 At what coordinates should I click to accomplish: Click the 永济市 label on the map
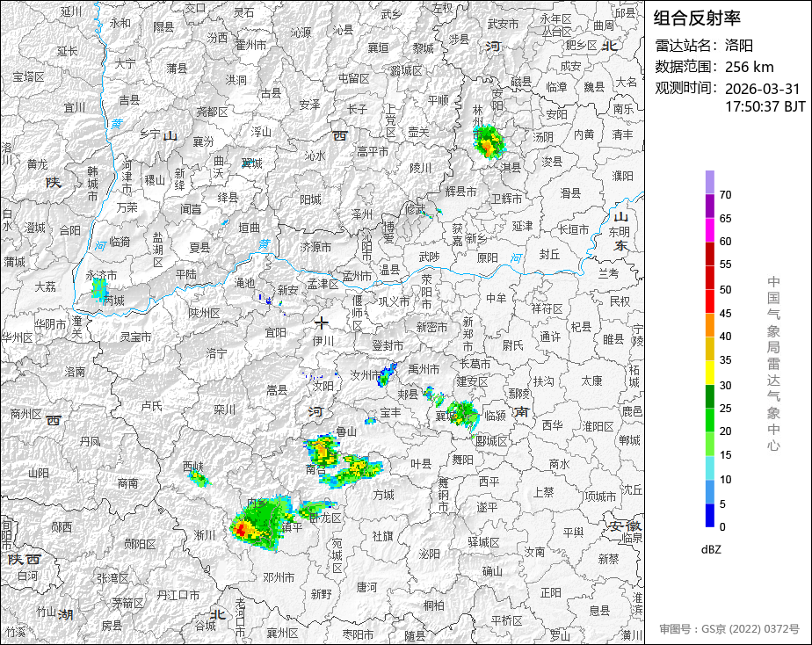point(102,275)
